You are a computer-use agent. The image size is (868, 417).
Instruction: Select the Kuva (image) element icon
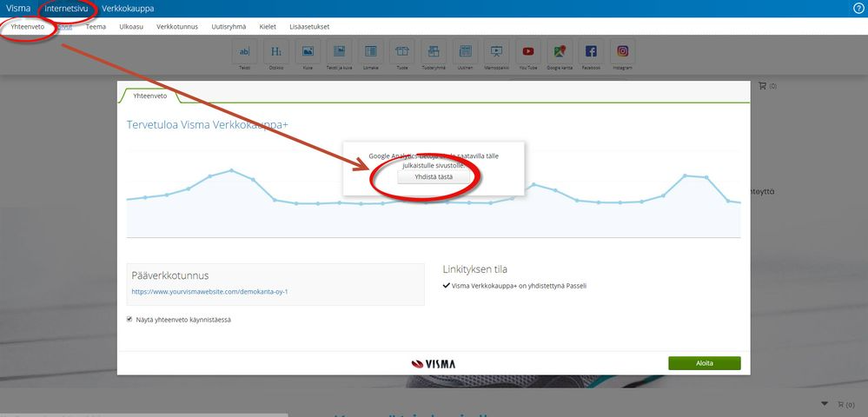click(x=308, y=51)
